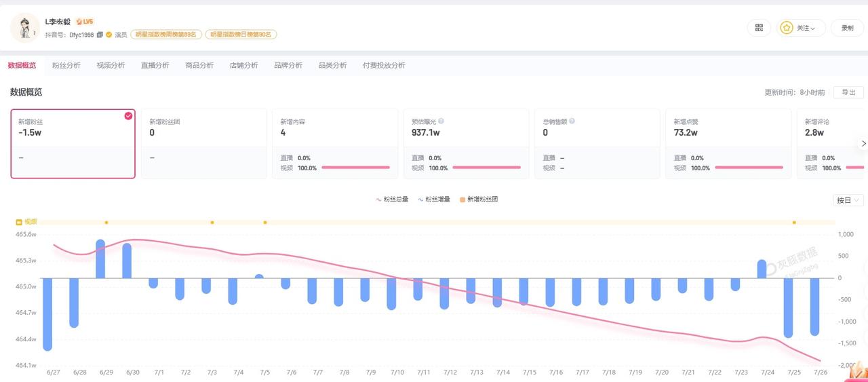868x382 pixels.
Task: Click the 6/29 positive fan increment bar
Action: (x=100, y=259)
